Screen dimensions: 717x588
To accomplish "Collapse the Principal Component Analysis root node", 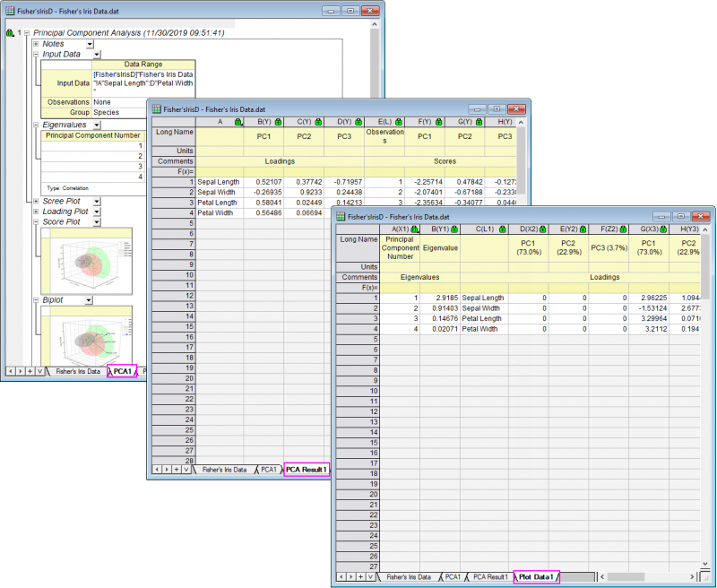I will (27, 33).
